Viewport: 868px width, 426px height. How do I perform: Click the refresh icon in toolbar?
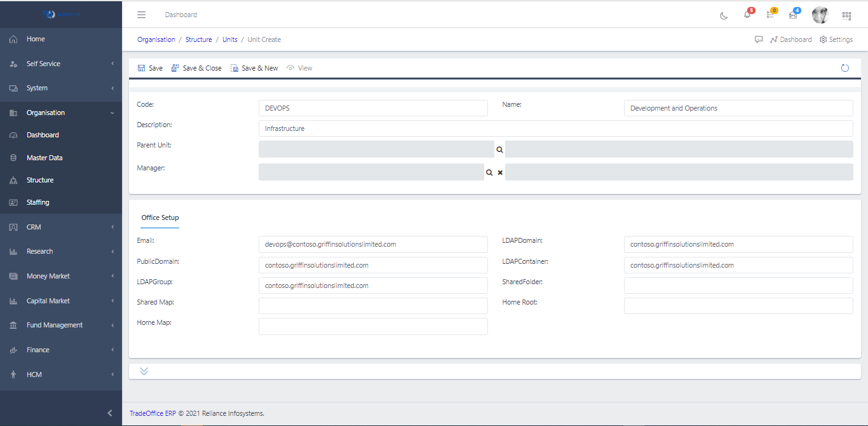845,68
